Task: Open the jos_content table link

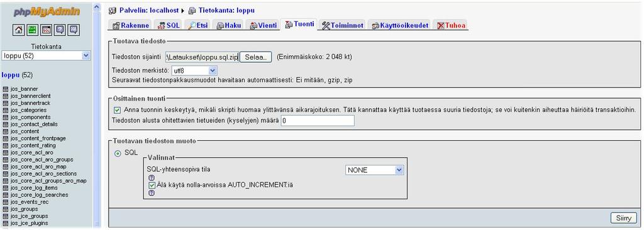Action: [x=25, y=131]
